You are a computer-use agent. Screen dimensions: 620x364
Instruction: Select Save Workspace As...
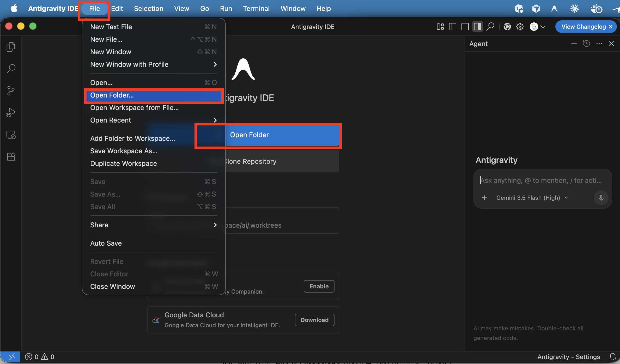click(154, 151)
